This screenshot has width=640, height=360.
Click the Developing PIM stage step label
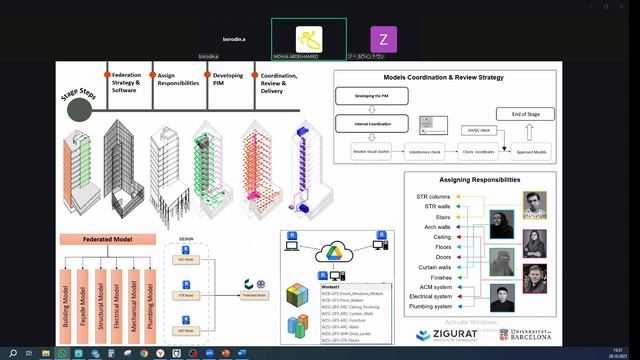coord(227,79)
